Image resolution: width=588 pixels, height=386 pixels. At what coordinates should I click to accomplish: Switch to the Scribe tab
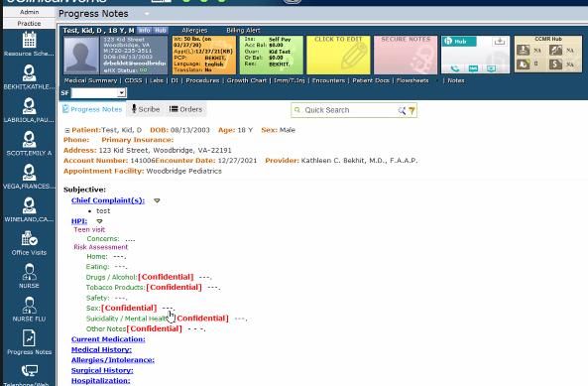(x=146, y=109)
